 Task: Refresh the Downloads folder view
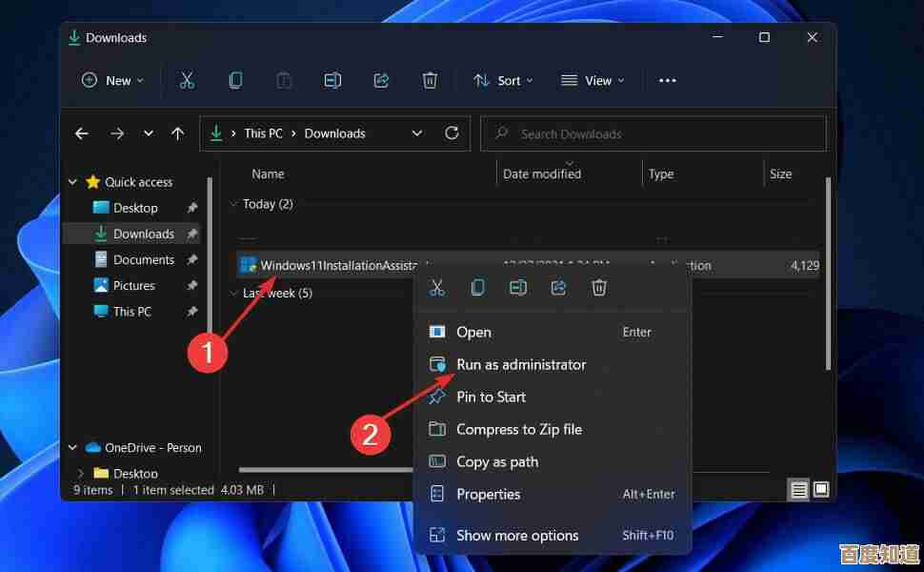452,133
